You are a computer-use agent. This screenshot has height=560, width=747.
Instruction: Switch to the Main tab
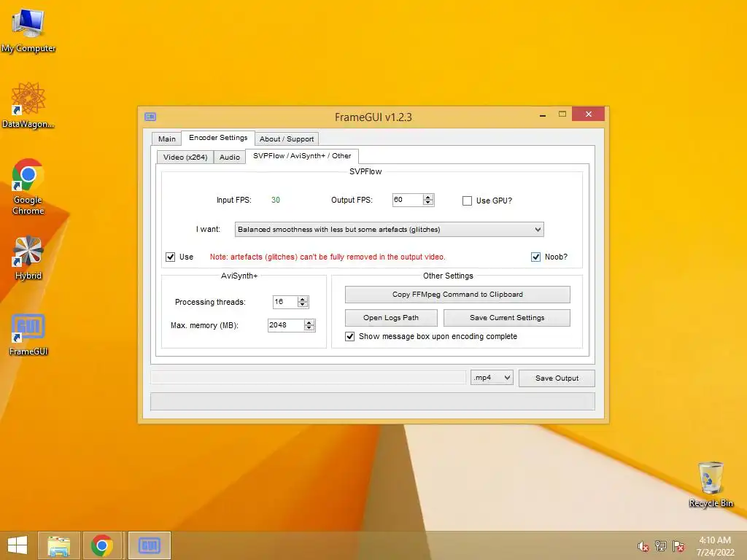pos(167,139)
